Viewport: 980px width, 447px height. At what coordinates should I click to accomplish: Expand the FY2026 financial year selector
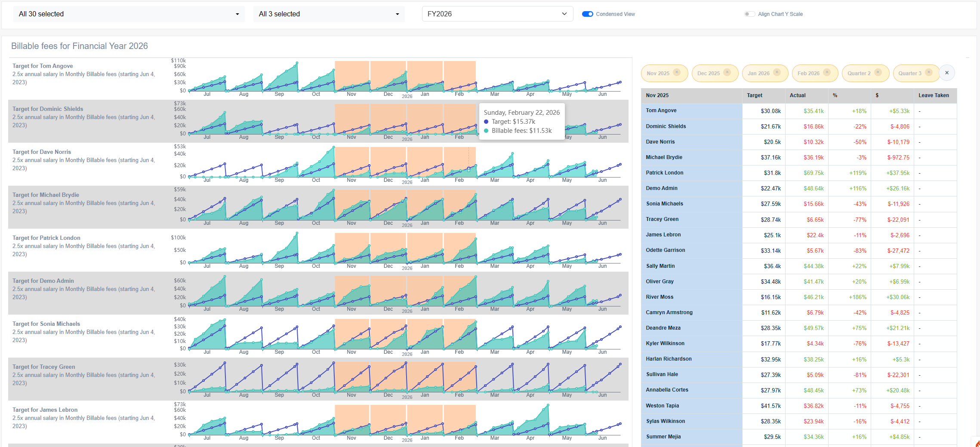497,14
